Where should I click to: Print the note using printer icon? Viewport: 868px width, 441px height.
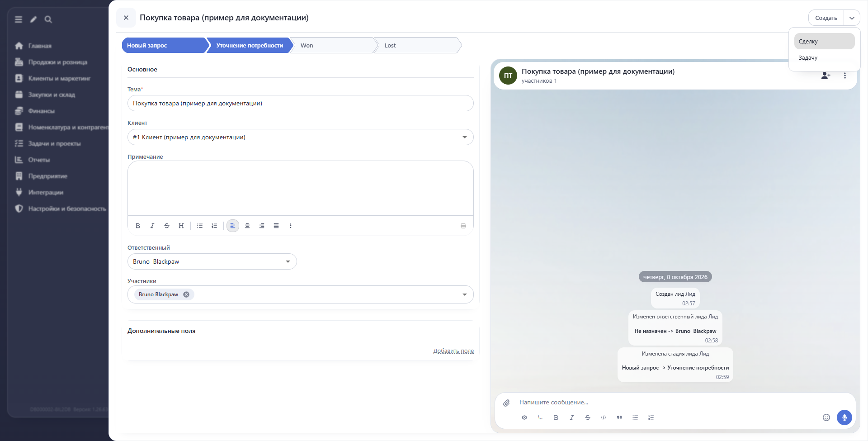463,226
